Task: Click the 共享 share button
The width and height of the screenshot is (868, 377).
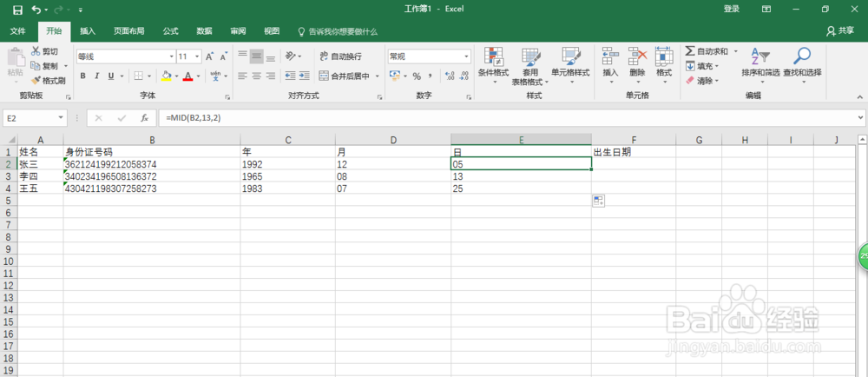Action: (839, 31)
